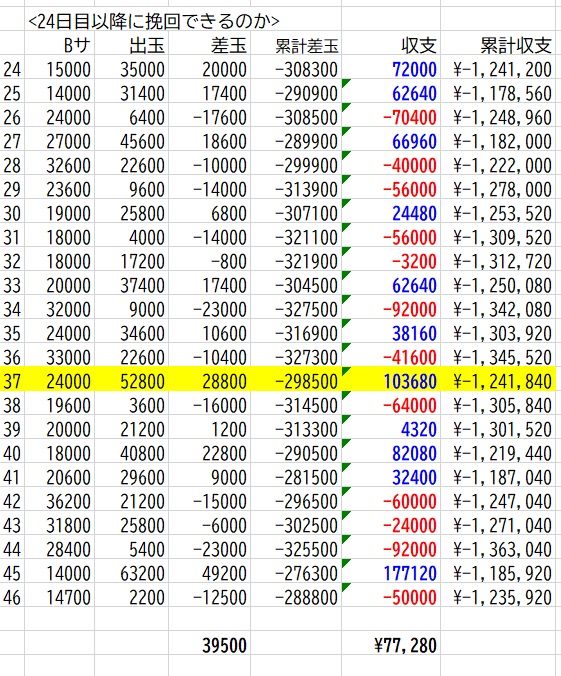Screen dimensions: 561x676
Task: Click the Bサ cell showing 36200
Action: coord(60,501)
